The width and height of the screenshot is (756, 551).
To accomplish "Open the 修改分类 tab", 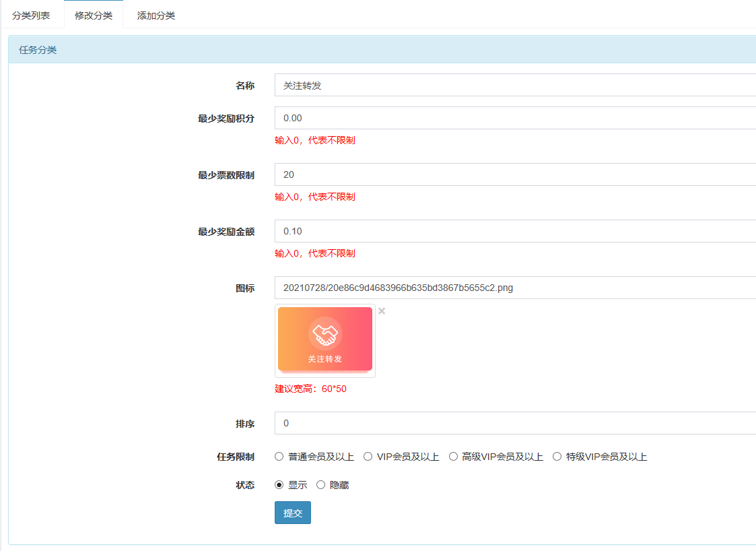I will (x=94, y=15).
